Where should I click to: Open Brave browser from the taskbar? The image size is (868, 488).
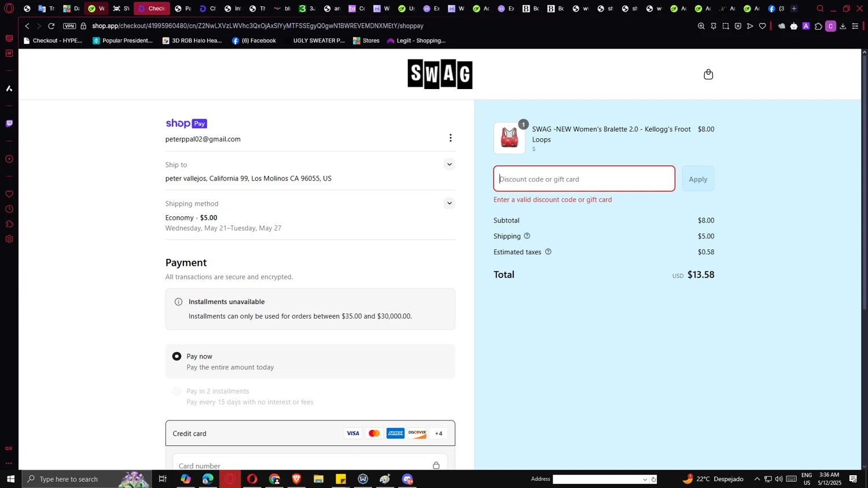[x=296, y=479]
